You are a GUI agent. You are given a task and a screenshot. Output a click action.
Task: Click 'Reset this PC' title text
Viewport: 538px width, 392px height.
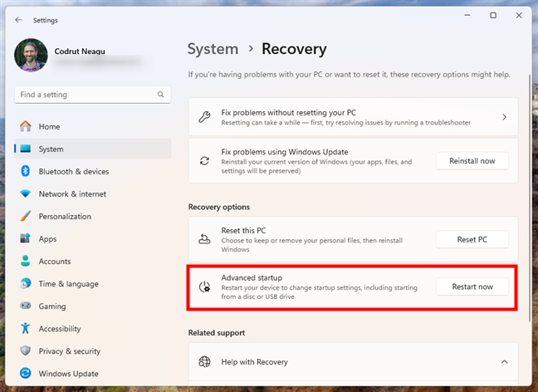pyautogui.click(x=243, y=230)
